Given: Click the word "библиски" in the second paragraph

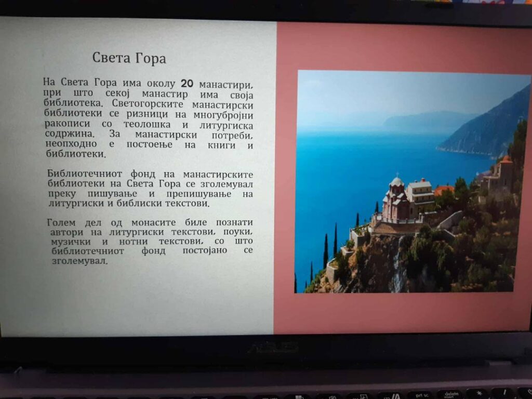Looking at the screenshot, I should pyautogui.click(x=136, y=204).
